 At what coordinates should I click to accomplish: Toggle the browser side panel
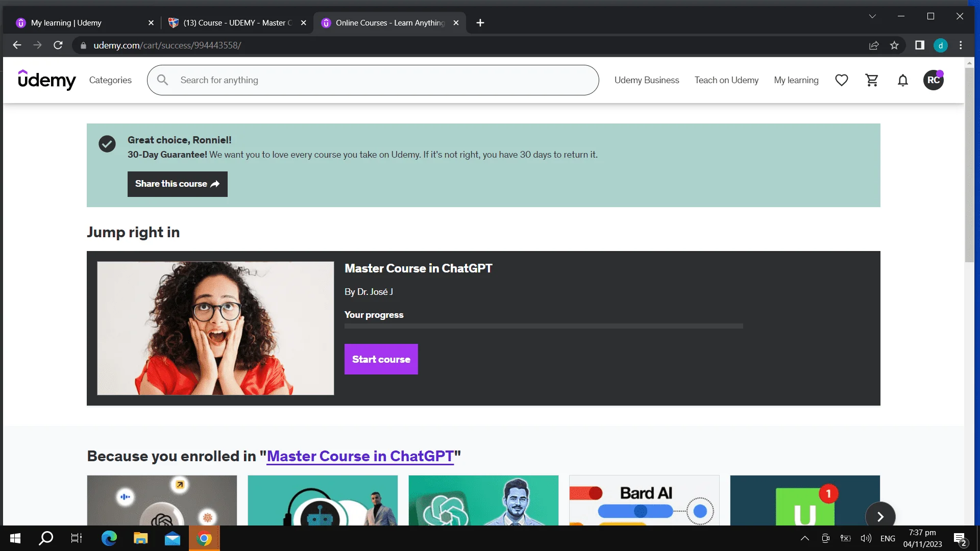tap(920, 45)
